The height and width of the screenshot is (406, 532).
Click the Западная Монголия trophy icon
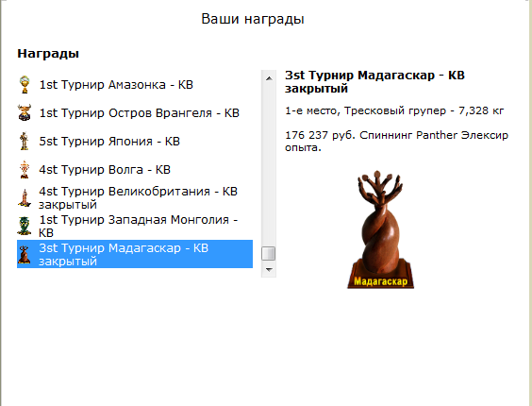click(x=25, y=226)
